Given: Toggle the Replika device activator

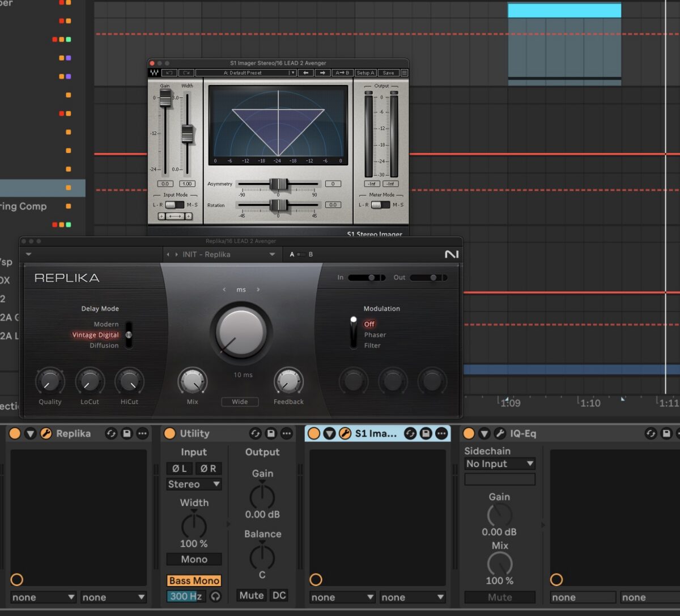Looking at the screenshot, I should click(15, 434).
